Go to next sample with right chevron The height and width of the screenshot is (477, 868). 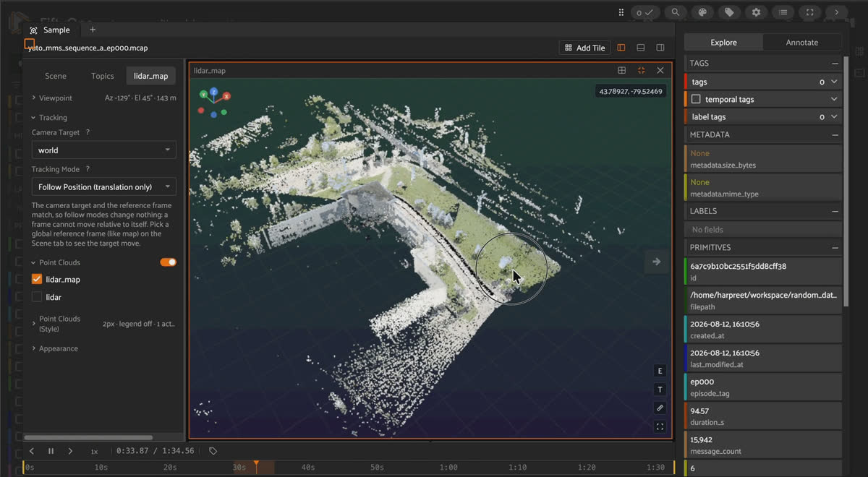[836, 12]
